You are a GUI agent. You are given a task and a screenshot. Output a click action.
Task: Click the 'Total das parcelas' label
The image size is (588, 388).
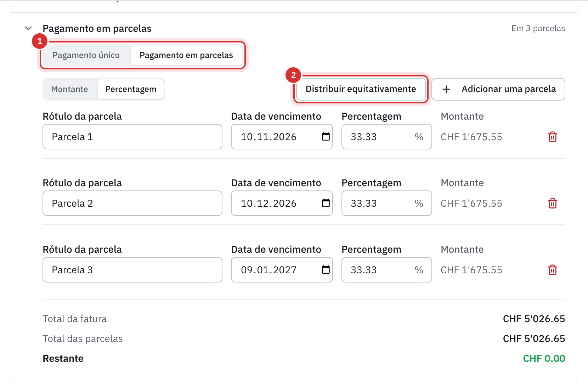pyautogui.click(x=83, y=339)
